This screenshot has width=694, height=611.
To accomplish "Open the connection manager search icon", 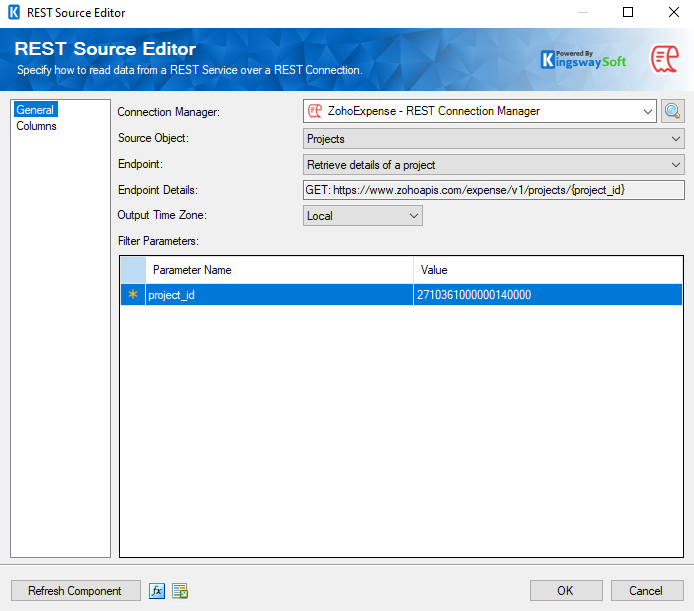I will [x=673, y=111].
